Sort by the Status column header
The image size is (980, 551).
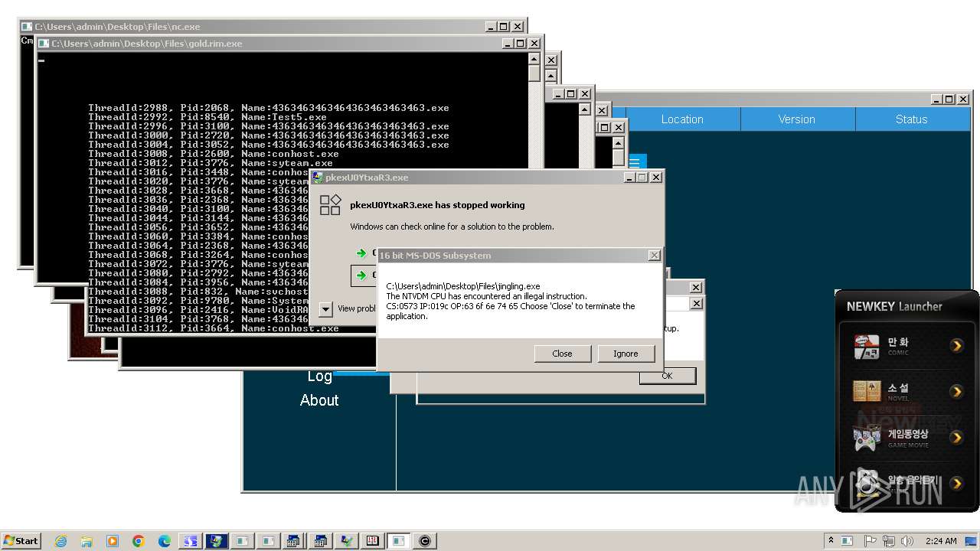point(912,119)
